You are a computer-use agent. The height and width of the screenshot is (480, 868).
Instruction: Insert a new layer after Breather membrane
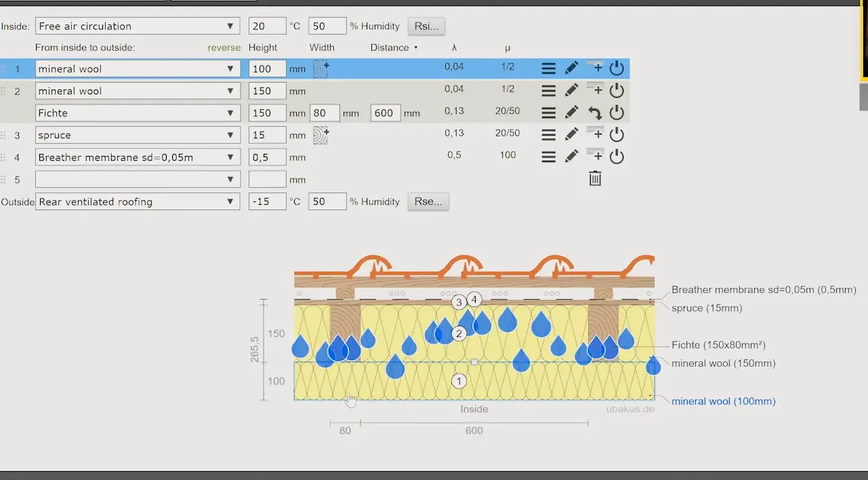[x=594, y=157]
